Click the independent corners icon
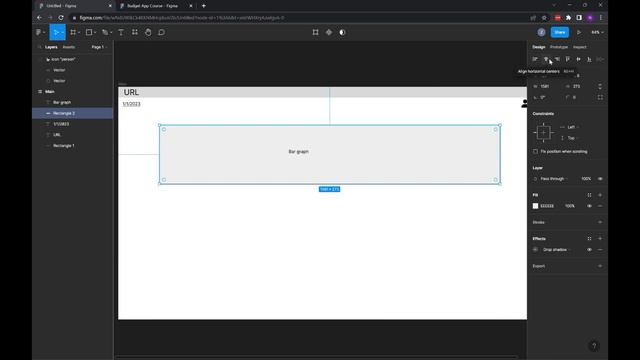Screen dimensions: 640x360 [600, 98]
